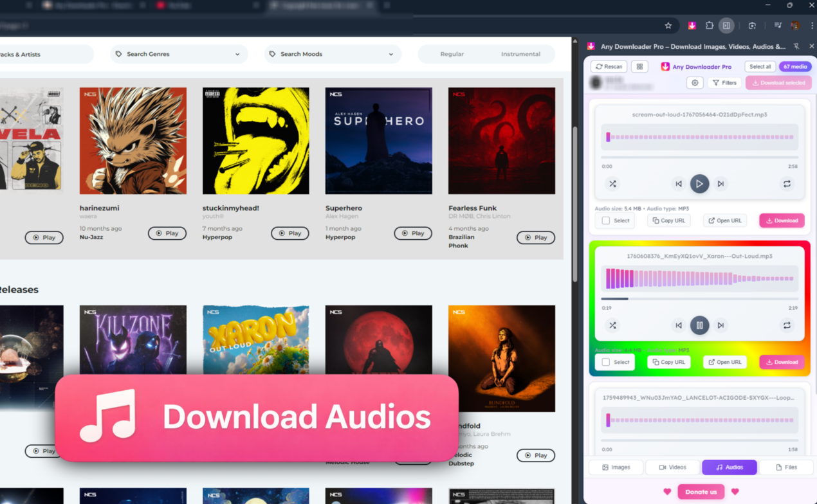Select the Audios tab
Viewport: 817px width, 504px height.
pyautogui.click(x=729, y=467)
